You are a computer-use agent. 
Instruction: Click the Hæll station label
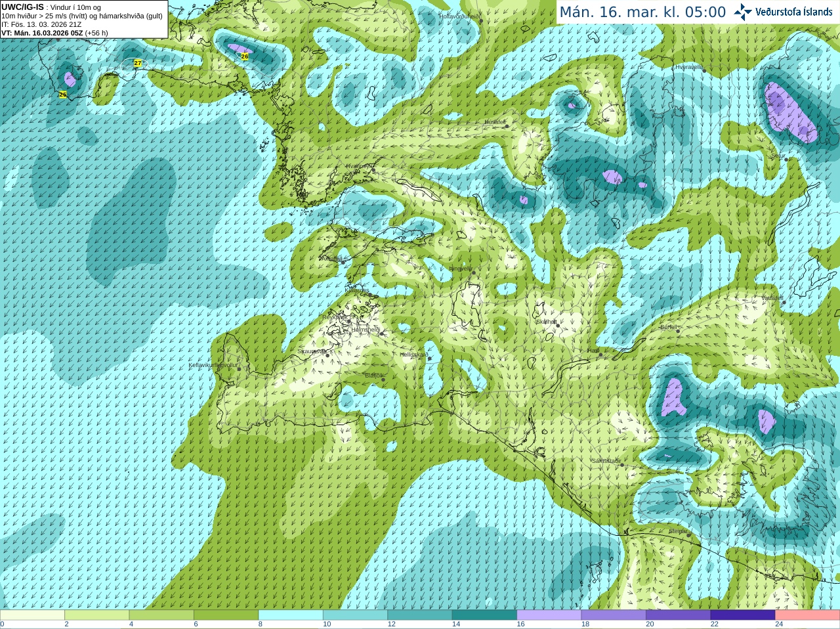coord(593,351)
